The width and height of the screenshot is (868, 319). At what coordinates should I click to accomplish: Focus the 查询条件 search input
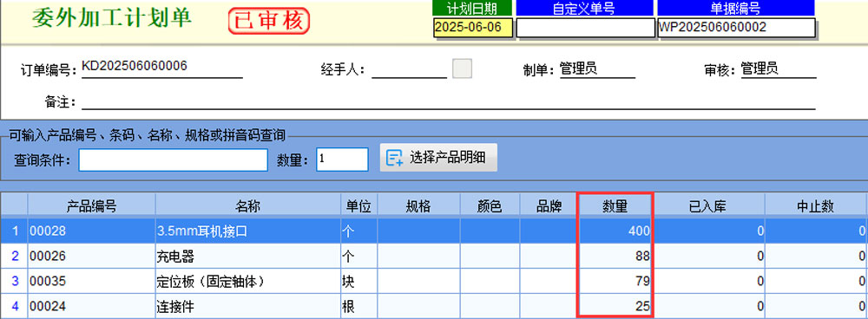(x=174, y=159)
